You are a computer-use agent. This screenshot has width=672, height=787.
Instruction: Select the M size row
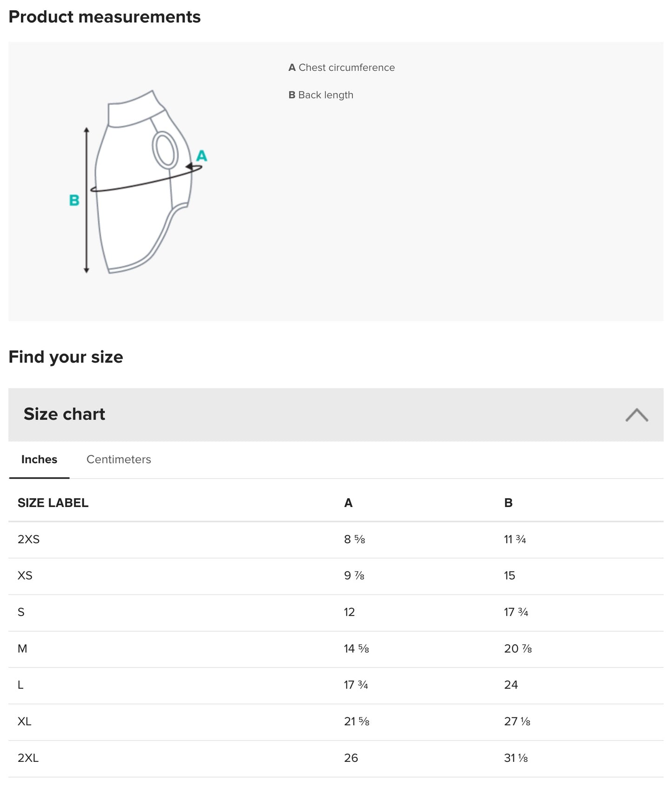[x=22, y=649]
